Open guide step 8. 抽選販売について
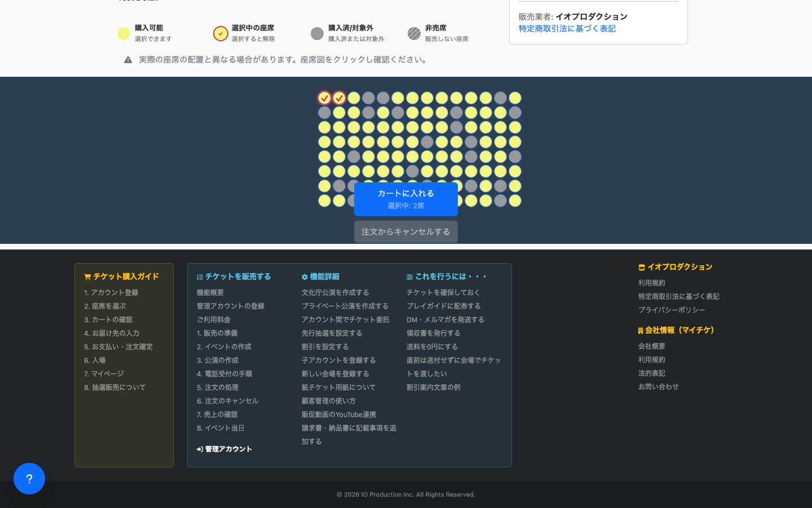 [x=115, y=387]
